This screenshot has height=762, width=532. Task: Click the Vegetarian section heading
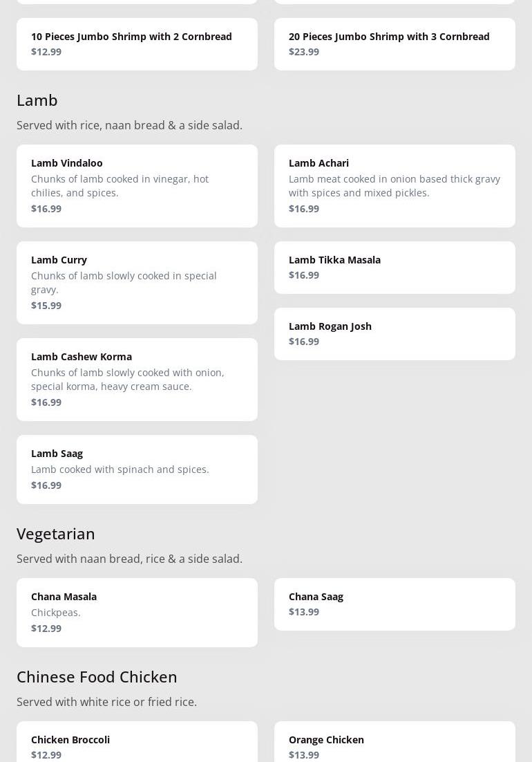(56, 534)
